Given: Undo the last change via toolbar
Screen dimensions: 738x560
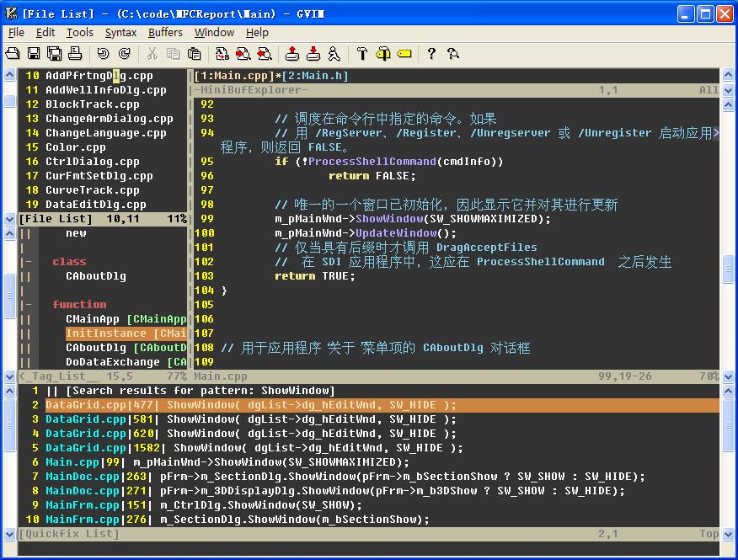Looking at the screenshot, I should 103,54.
